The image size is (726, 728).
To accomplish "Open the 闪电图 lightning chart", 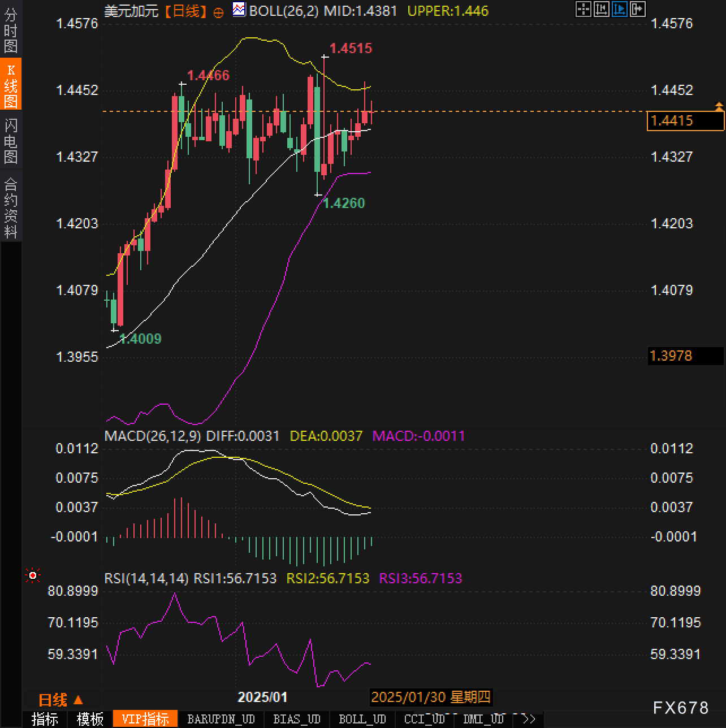I will (11, 140).
